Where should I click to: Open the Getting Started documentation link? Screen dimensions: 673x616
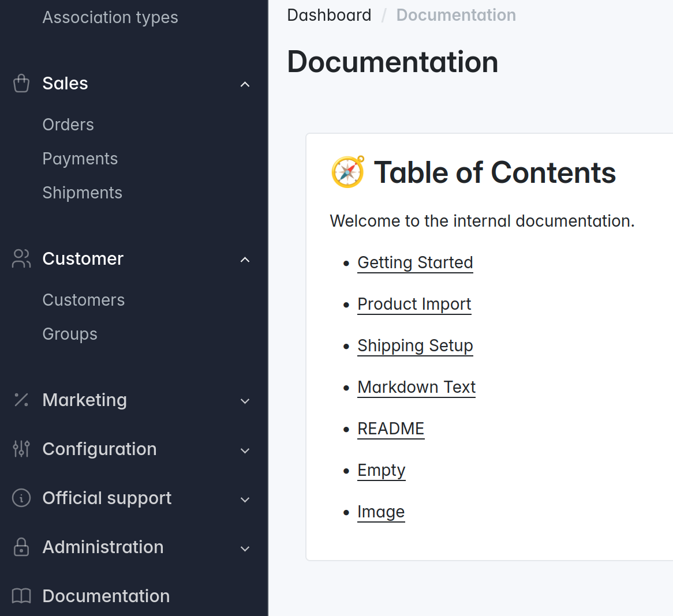(415, 262)
